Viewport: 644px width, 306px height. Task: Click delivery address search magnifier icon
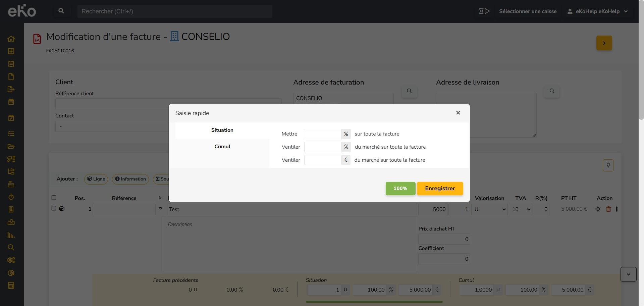552,91
